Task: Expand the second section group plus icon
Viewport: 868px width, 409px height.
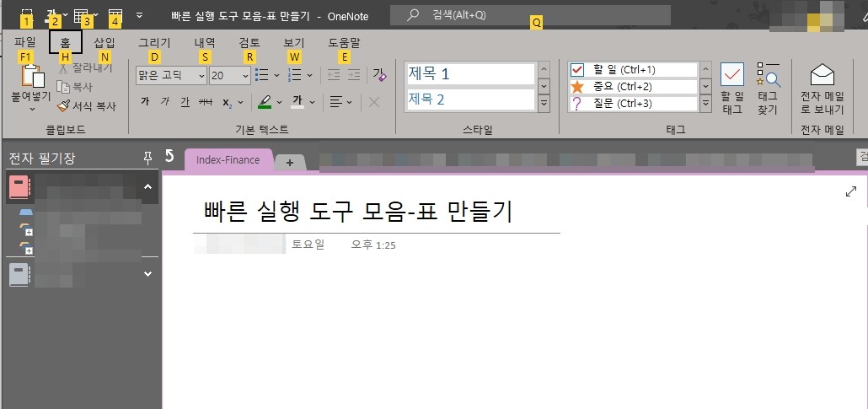Action: (29, 250)
